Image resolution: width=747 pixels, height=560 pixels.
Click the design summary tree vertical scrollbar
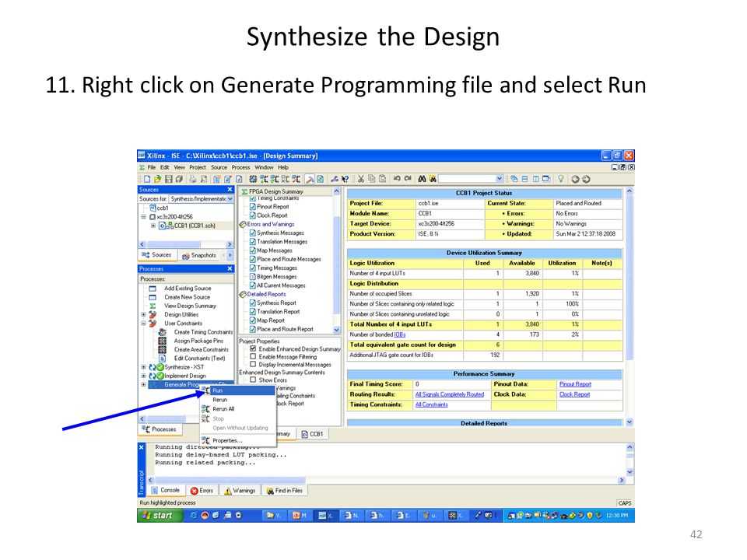click(x=337, y=261)
